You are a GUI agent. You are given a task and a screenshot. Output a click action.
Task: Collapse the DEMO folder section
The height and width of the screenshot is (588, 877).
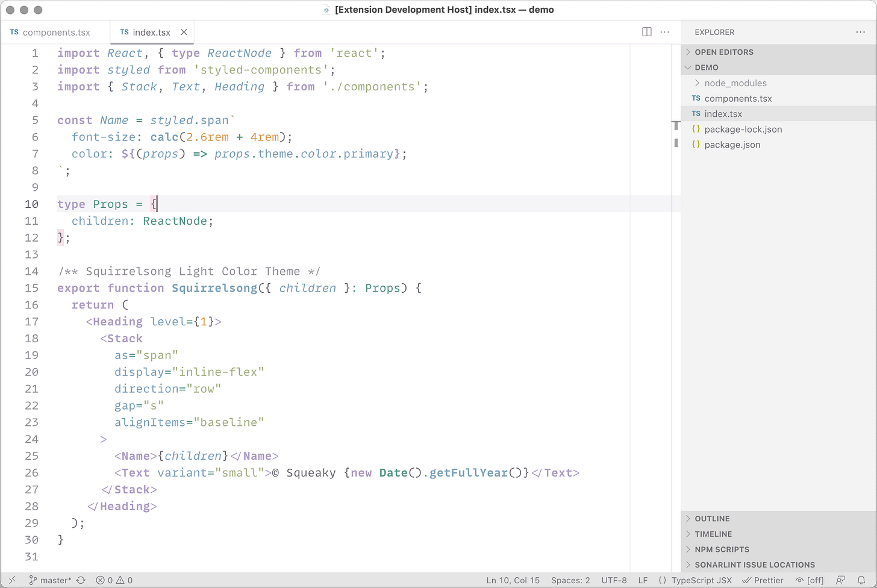tap(779, 67)
